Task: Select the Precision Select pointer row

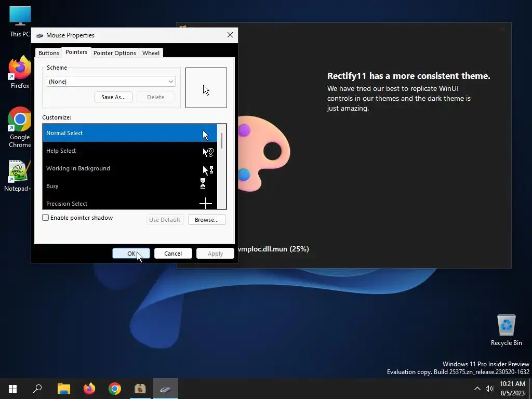Action: [129, 203]
